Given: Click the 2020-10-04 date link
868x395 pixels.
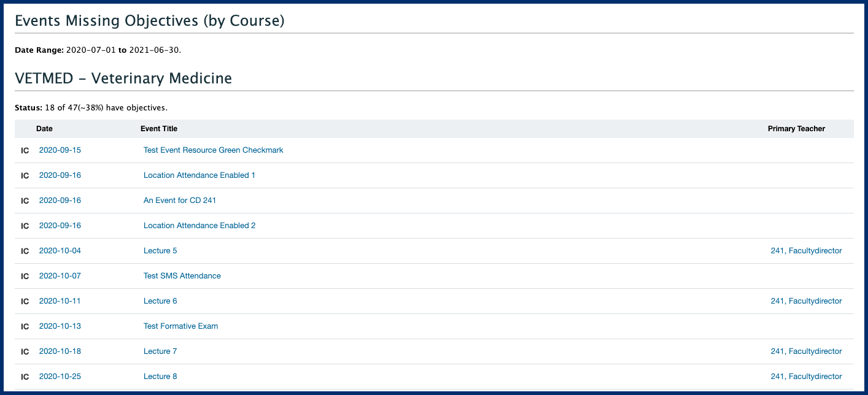Looking at the screenshot, I should pyautogui.click(x=60, y=251).
